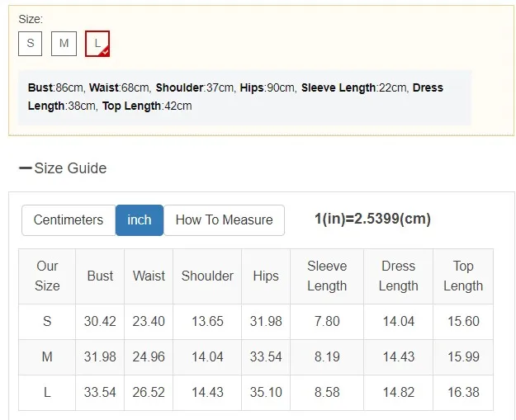Click top length value 16.38
Image resolution: width=516 pixels, height=420 pixels.
[463, 393]
